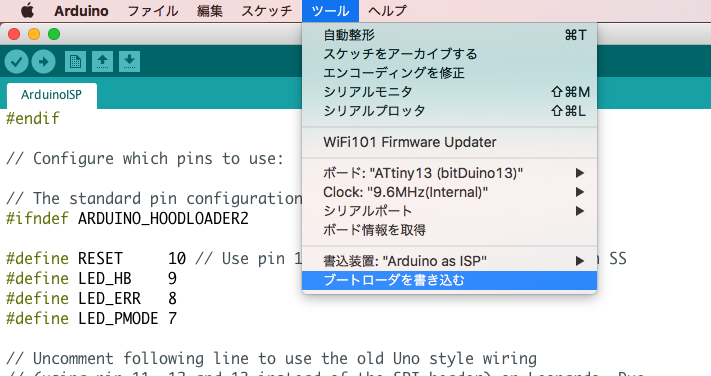Choose スケッチをアーカイブする menu item
The width and height of the screenshot is (711, 376).
point(449,54)
